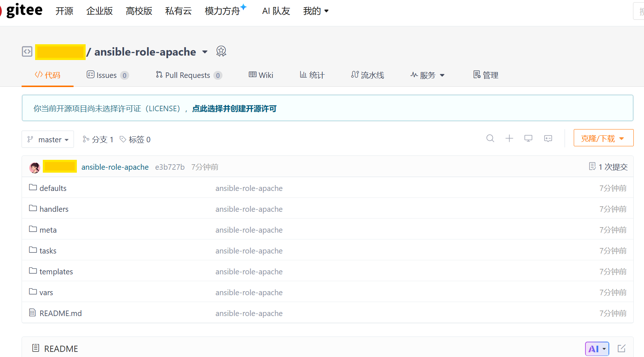Click the 7分钟前 timestamp in the vars row
The height and width of the screenshot is (357, 644).
tap(613, 292)
